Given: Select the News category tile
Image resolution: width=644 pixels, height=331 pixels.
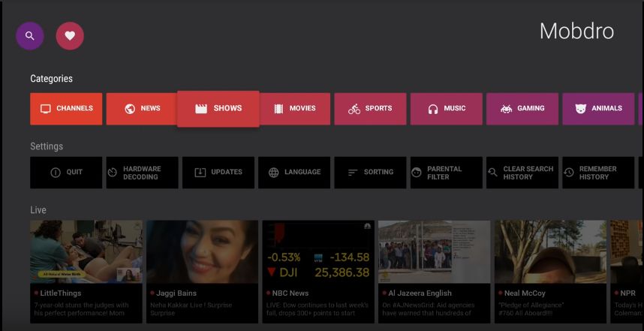Looking at the screenshot, I should [x=142, y=109].
